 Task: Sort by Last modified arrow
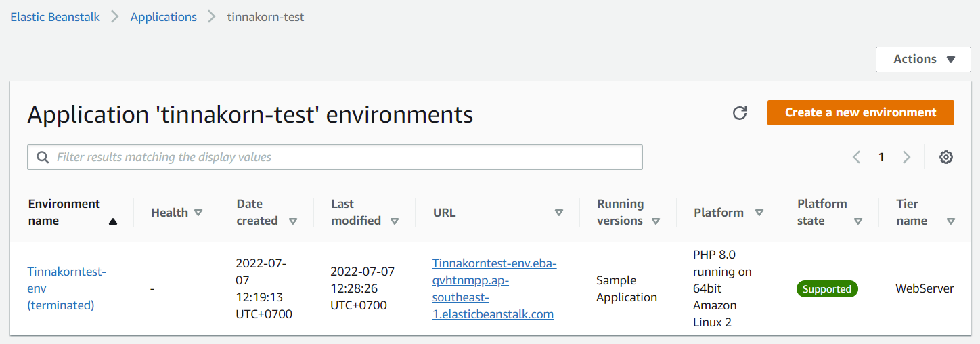tap(395, 221)
